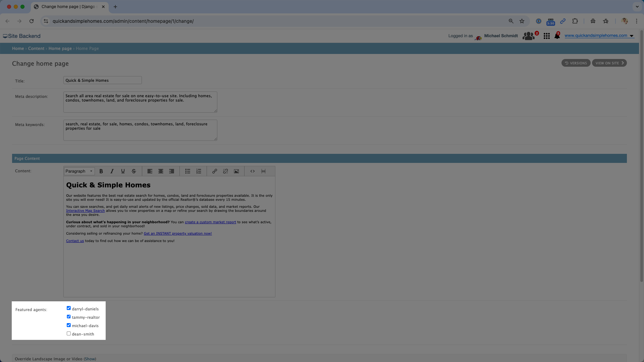644x362 pixels.
Task: Click site information icon in address bar
Action: [x=46, y=21]
